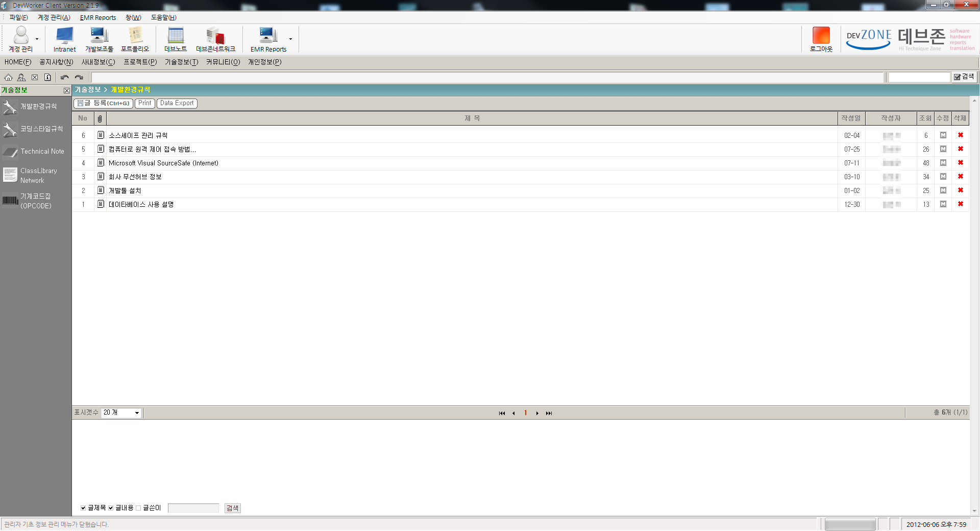The image size is (980, 531).
Task: Click the home icon in navigation bar
Action: coord(8,78)
